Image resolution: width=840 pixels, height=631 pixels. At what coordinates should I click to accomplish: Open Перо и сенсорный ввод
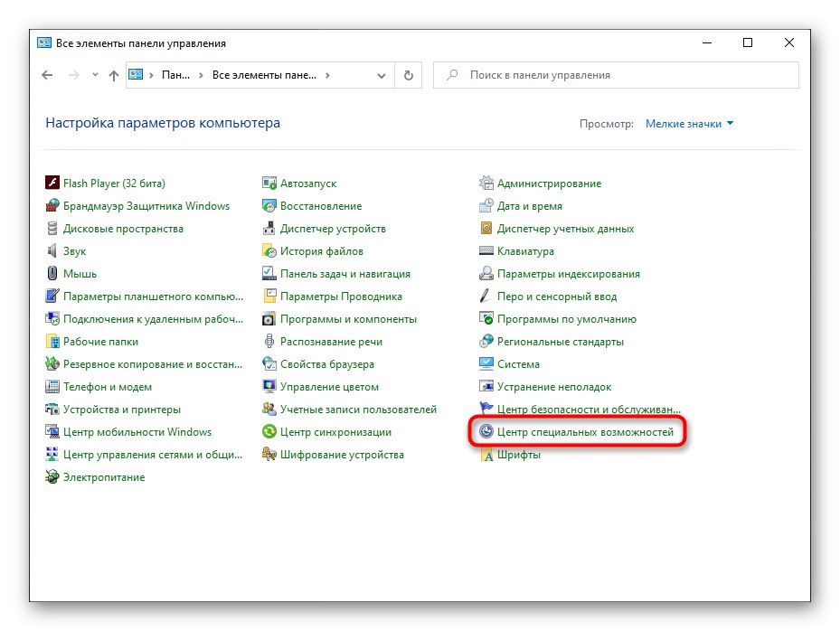coord(557,297)
